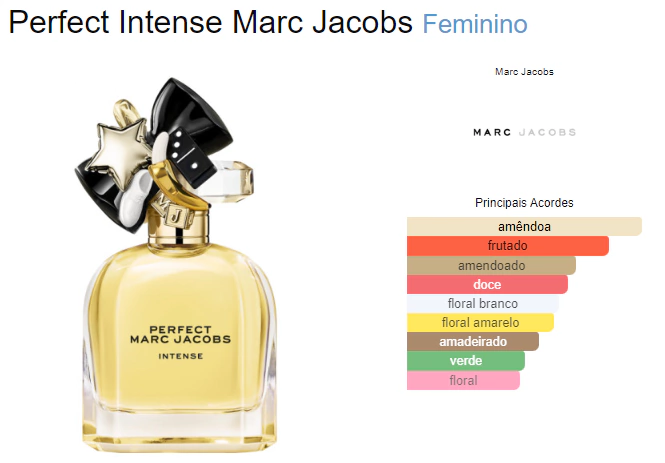Choose the doce accord bar
The width and height of the screenshot is (665, 463).
coord(487,284)
